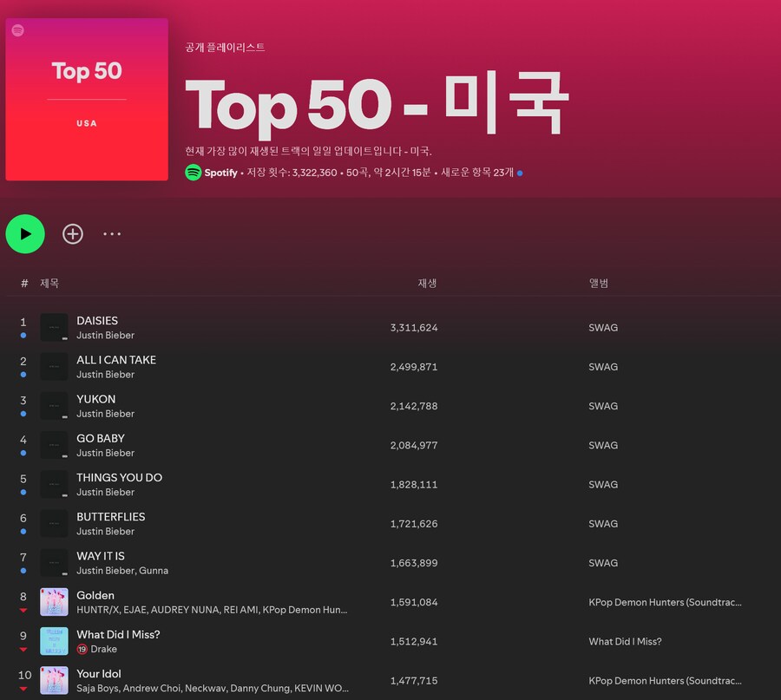Open KPop Demon Hunters album for Golden
The height and width of the screenshot is (700, 781).
pos(665,603)
